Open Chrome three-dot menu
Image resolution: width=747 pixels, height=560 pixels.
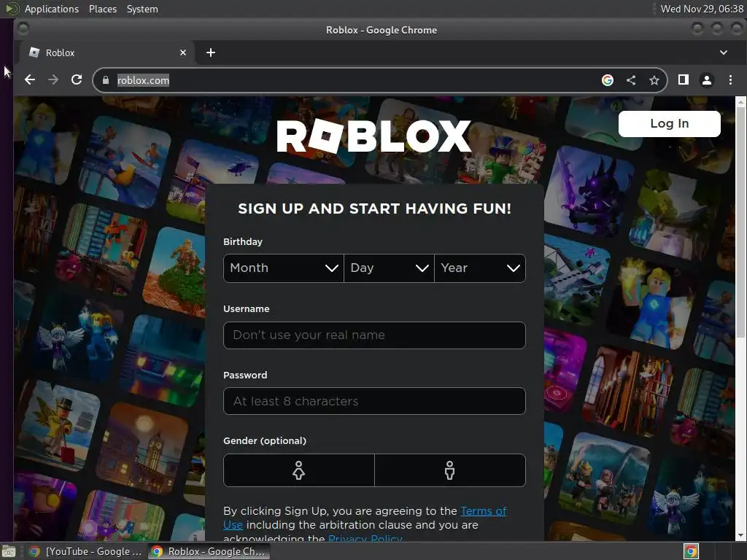730,80
